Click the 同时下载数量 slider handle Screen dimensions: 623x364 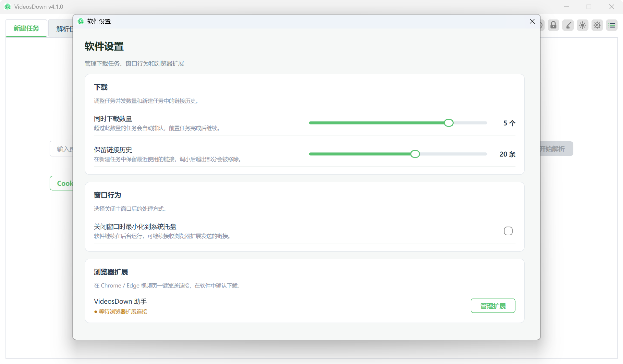pyautogui.click(x=449, y=123)
